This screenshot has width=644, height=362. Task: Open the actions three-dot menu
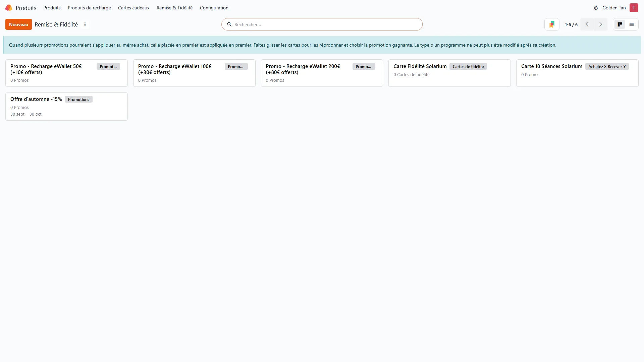85,24
